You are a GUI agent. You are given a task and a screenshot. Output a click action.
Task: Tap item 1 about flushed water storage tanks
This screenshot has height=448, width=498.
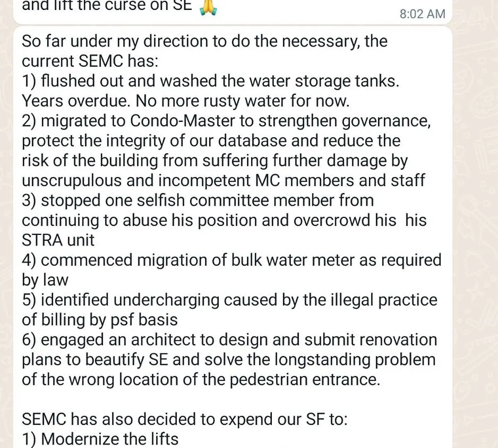pyautogui.click(x=210, y=81)
